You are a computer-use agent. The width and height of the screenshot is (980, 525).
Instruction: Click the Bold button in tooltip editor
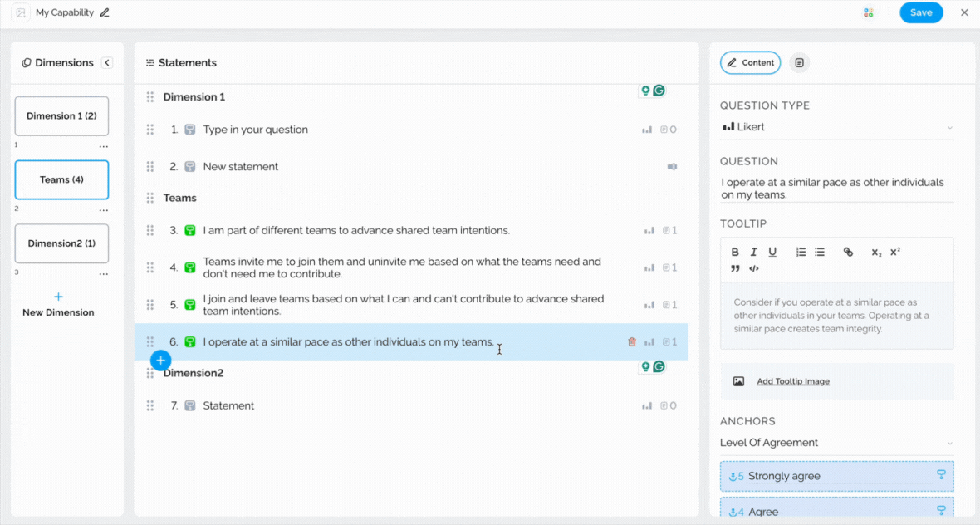click(735, 253)
